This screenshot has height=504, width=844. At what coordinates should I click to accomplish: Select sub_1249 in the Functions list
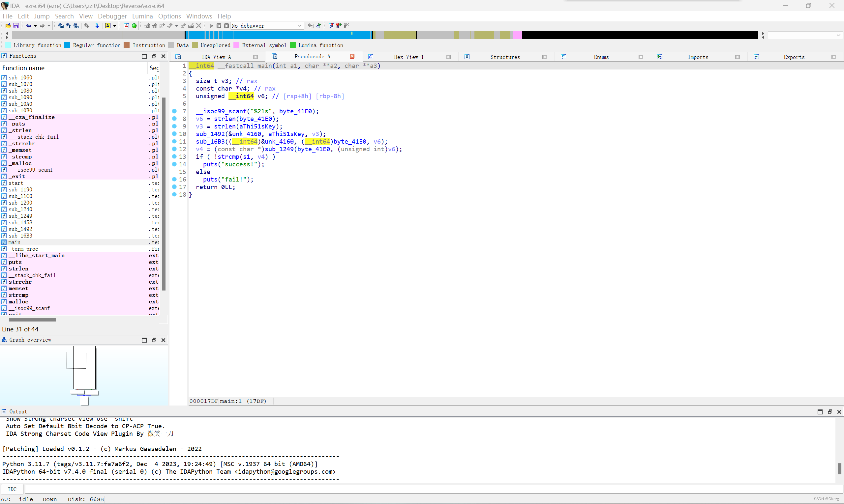20,216
